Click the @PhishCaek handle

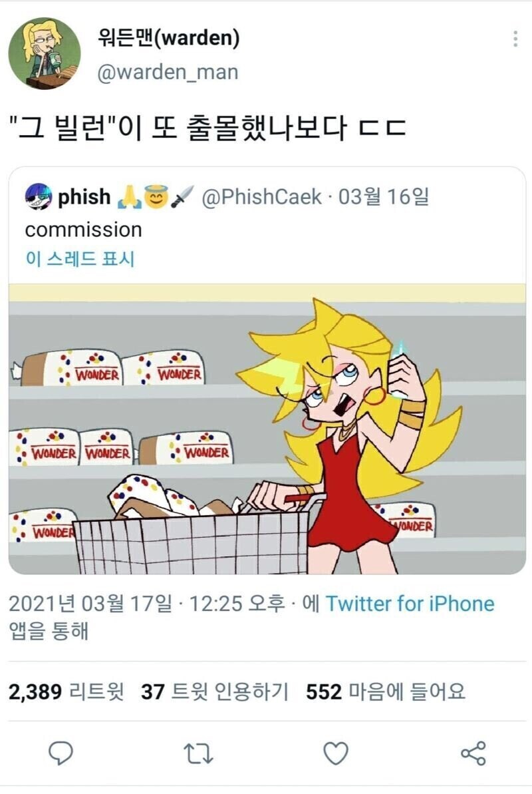262,197
